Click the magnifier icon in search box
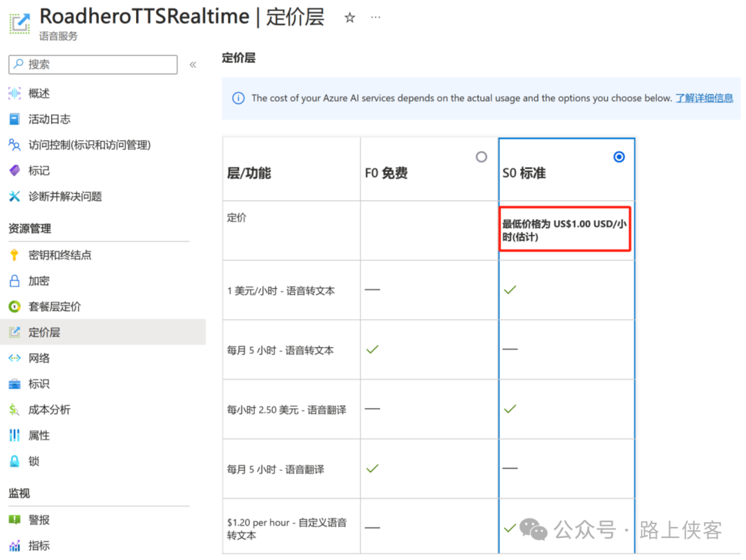 tap(18, 64)
